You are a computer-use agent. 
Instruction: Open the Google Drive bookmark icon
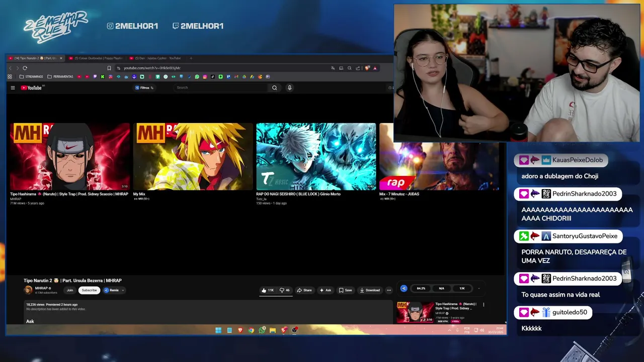244,76
